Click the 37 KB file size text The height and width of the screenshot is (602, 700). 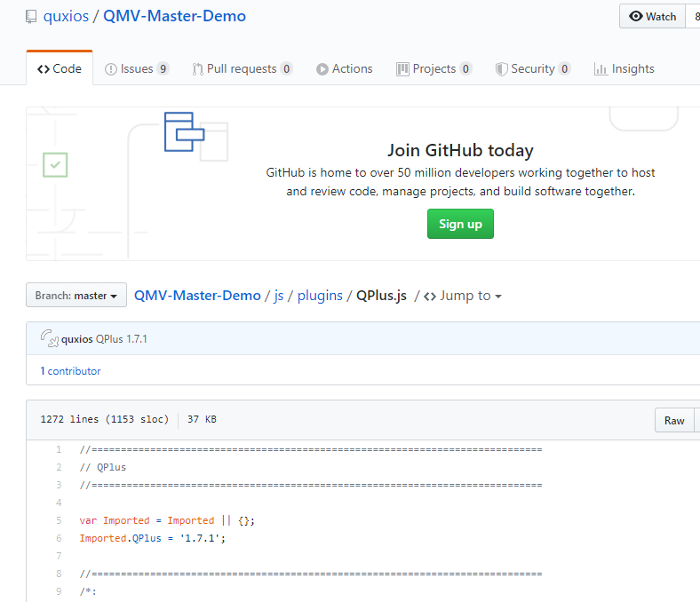click(202, 419)
